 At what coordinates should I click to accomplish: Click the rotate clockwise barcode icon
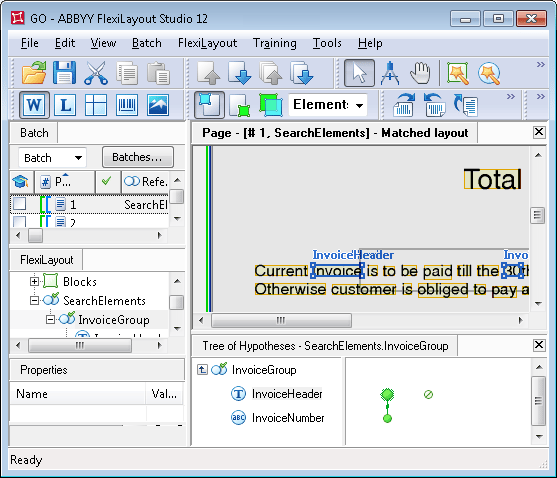click(x=404, y=105)
